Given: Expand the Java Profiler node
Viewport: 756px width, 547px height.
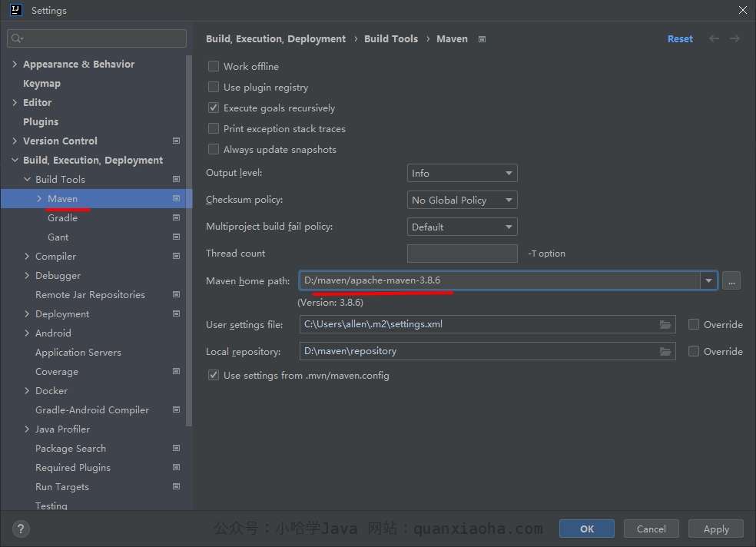Looking at the screenshot, I should click(27, 429).
